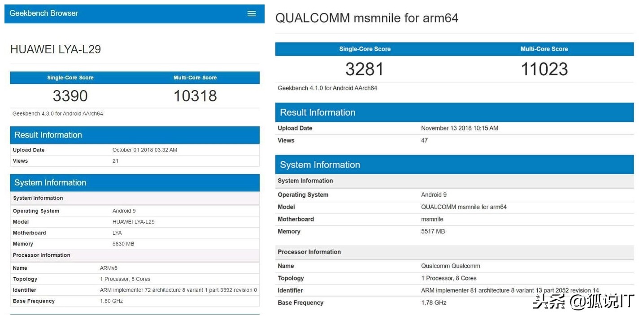This screenshot has height=319, width=644.
Task: Click the Qualcomm 'Base Frequency' label
Action: click(x=300, y=303)
